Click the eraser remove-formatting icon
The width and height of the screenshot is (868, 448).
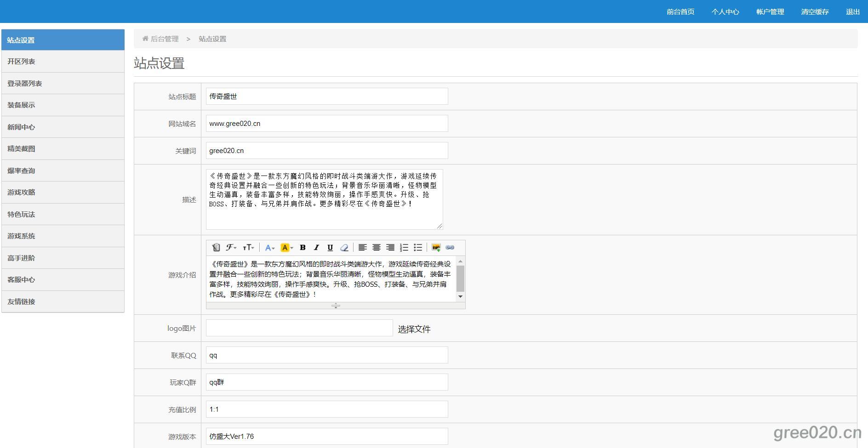[344, 248]
